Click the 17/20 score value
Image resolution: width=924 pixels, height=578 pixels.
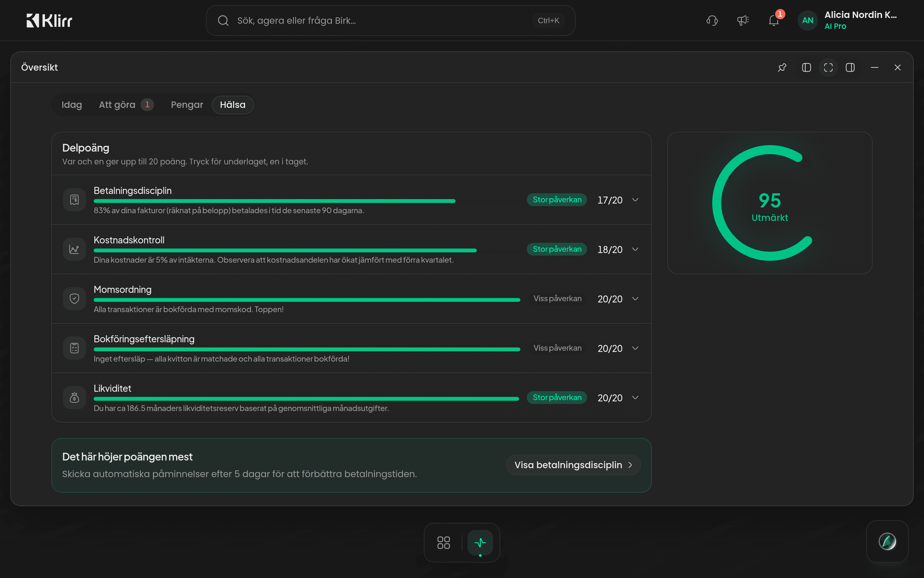[x=610, y=200]
